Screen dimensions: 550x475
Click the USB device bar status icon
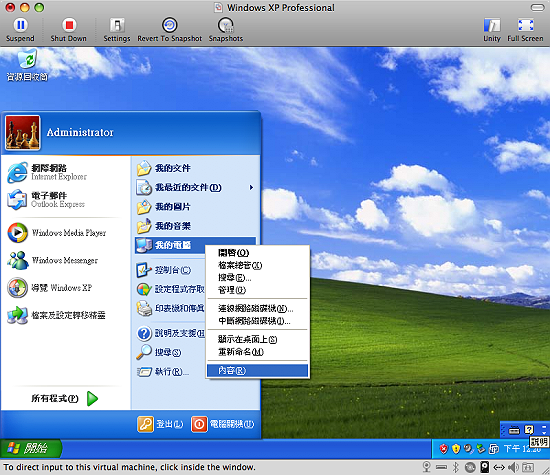tap(441, 467)
